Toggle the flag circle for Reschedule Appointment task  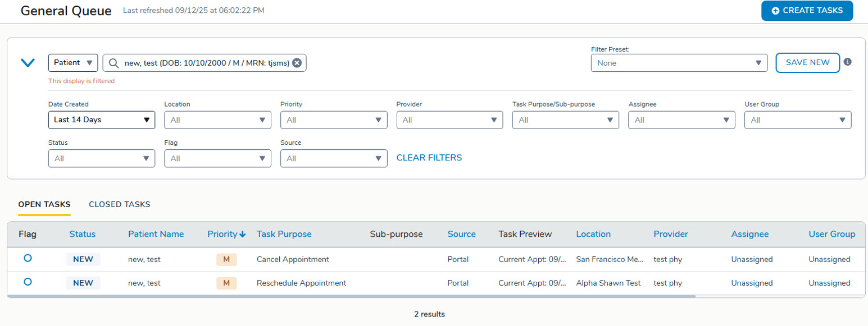click(28, 282)
